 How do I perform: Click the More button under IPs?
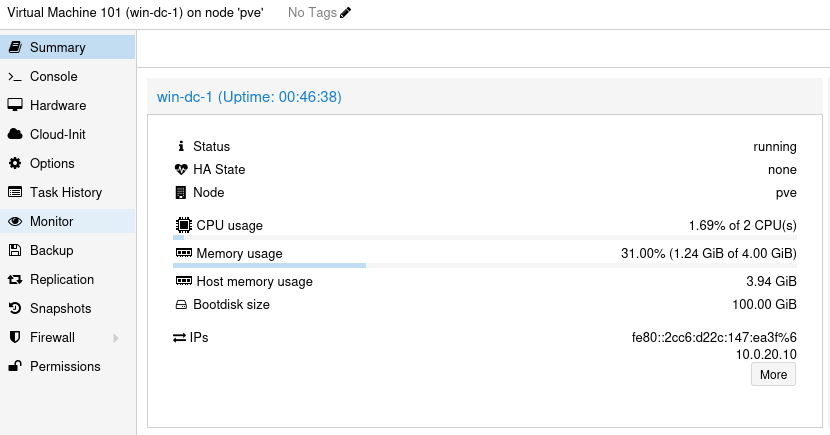(773, 374)
